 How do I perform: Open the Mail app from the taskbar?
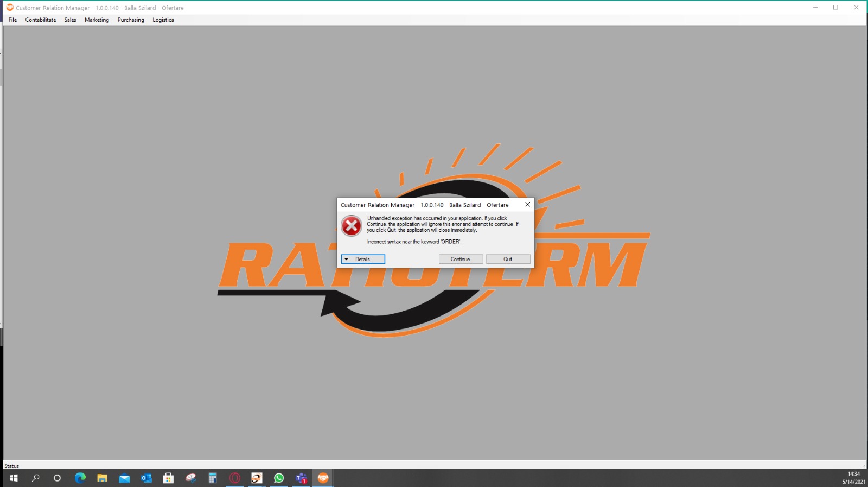(x=124, y=478)
